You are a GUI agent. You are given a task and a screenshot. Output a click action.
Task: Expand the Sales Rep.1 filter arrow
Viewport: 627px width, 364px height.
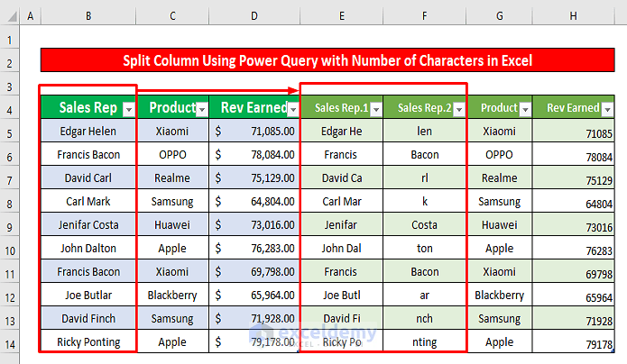pyautogui.click(x=376, y=109)
